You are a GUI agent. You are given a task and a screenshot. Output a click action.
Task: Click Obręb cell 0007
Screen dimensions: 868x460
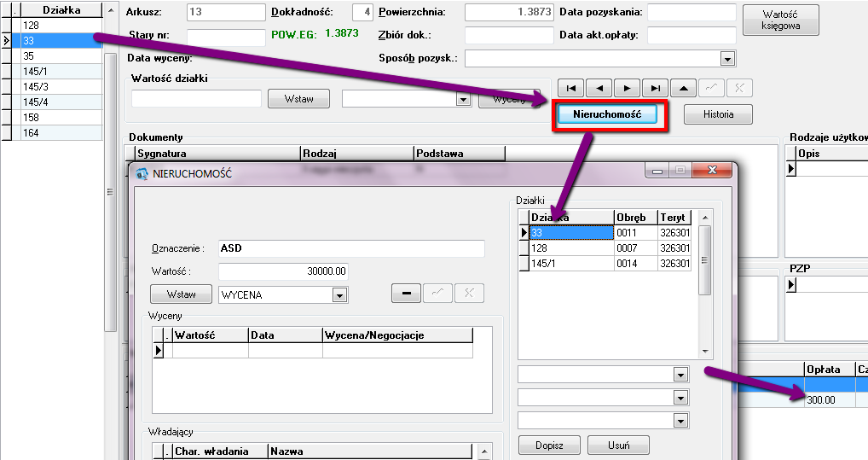(x=635, y=248)
